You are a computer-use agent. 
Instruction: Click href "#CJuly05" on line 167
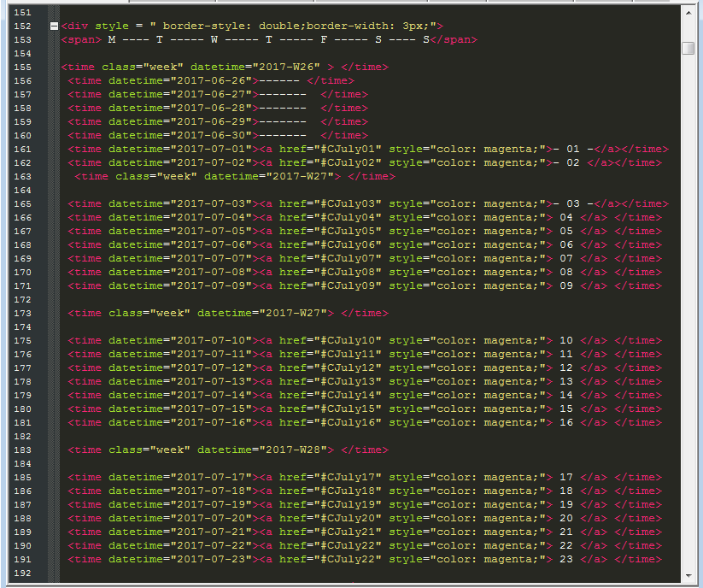(348, 232)
